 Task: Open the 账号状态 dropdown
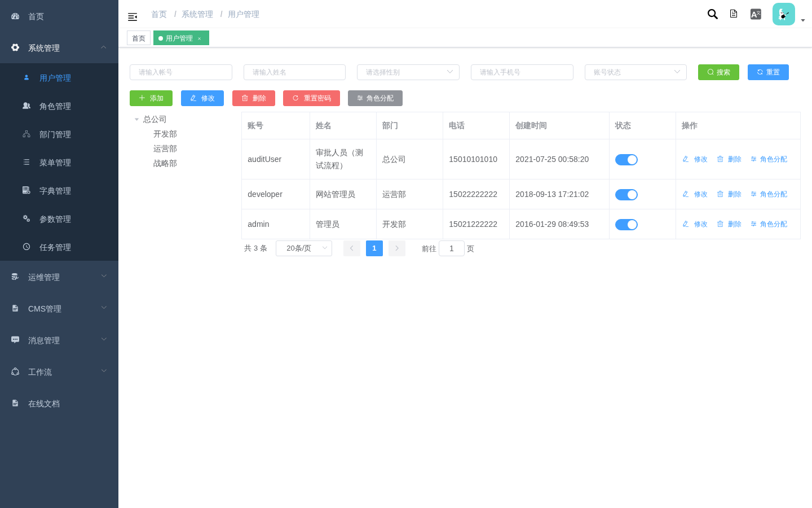point(636,72)
